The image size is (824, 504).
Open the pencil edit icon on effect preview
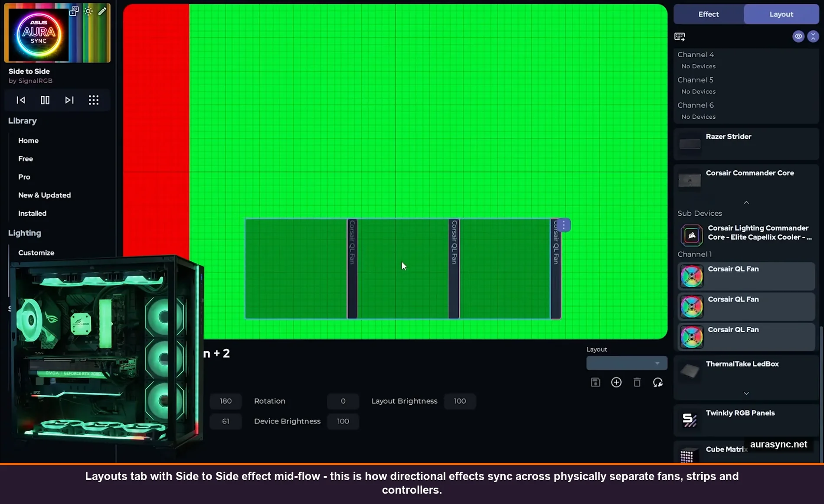tap(102, 11)
